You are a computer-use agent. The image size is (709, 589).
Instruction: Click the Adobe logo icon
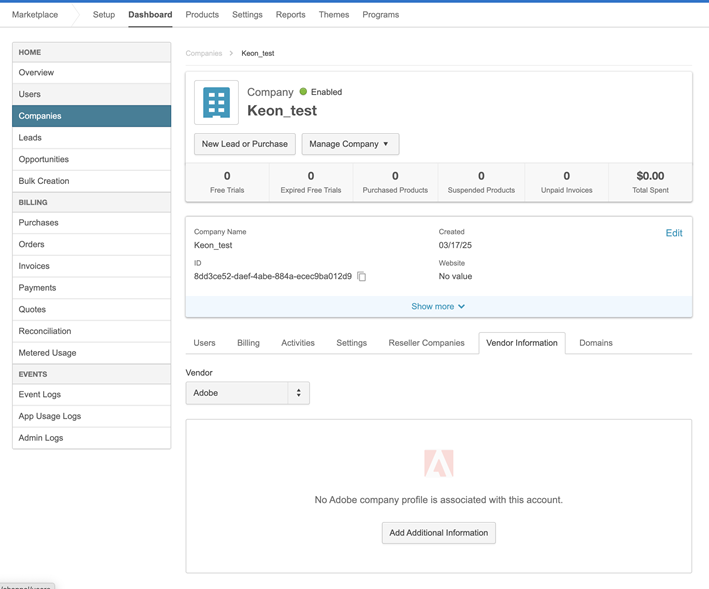438,463
